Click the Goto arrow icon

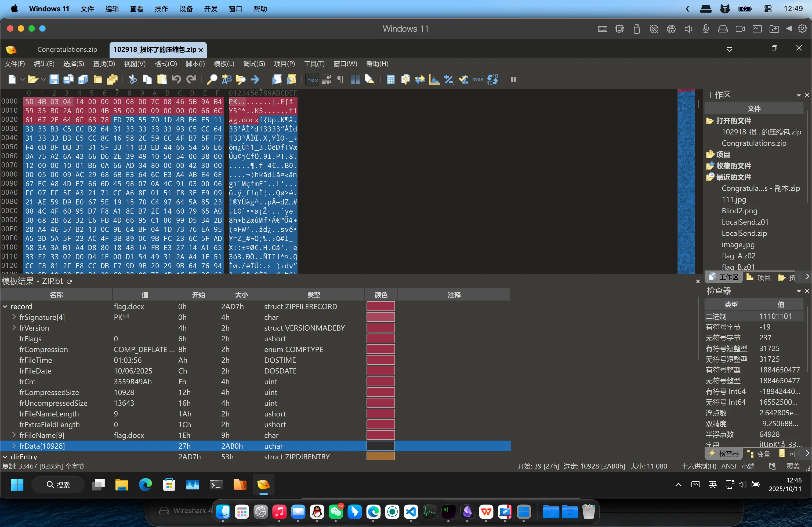(x=255, y=79)
